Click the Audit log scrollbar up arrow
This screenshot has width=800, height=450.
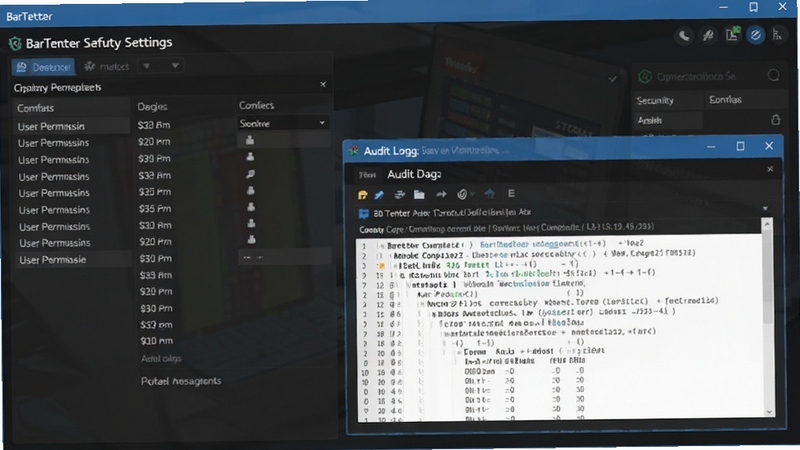767,223
